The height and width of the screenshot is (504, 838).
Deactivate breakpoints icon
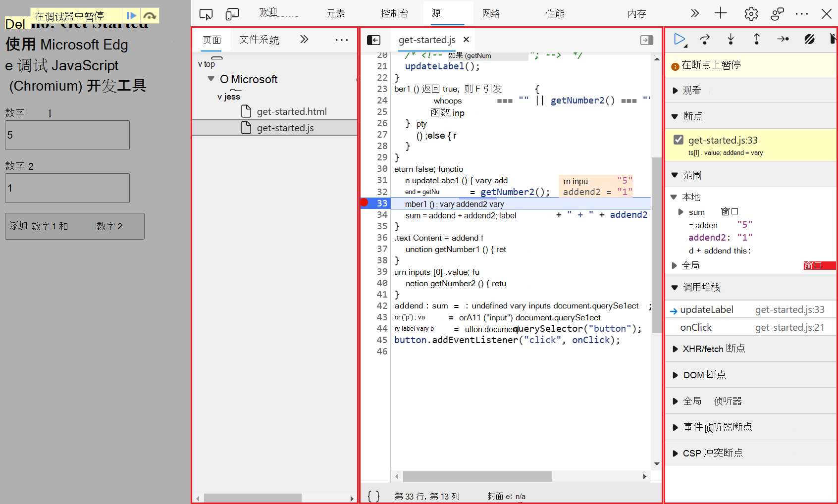click(809, 39)
